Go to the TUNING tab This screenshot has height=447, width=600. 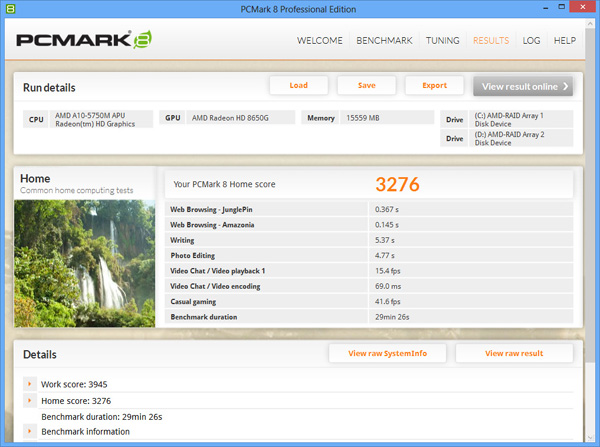pos(442,41)
